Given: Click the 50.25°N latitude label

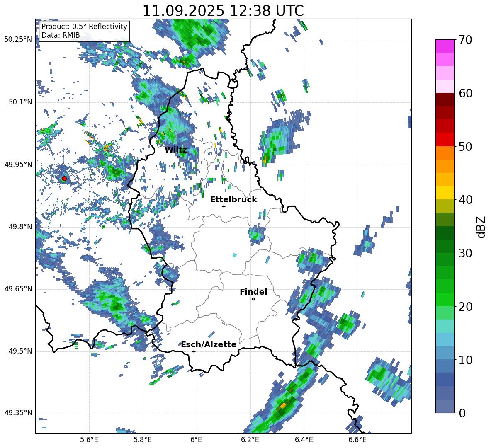Looking at the screenshot, I should click(18, 40).
